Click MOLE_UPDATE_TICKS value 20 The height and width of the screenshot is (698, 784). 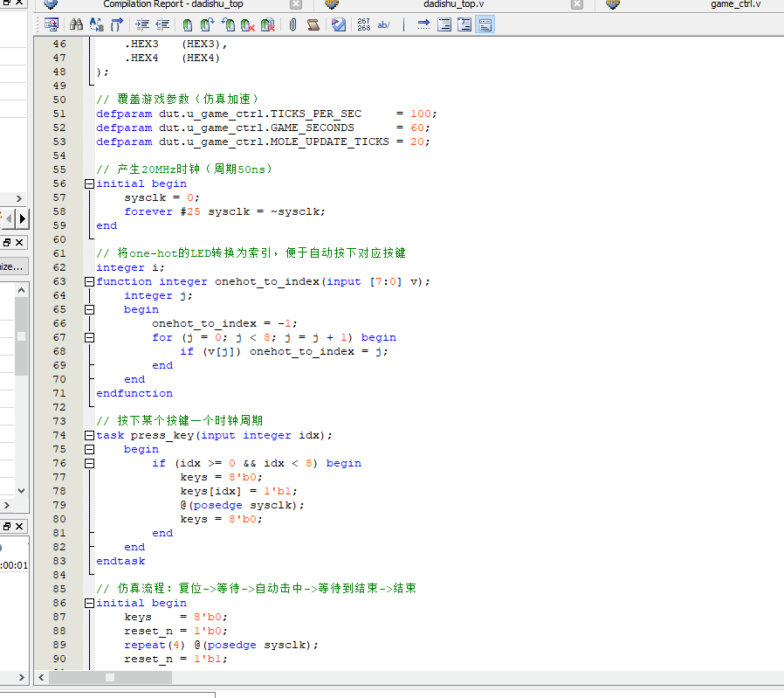click(417, 142)
